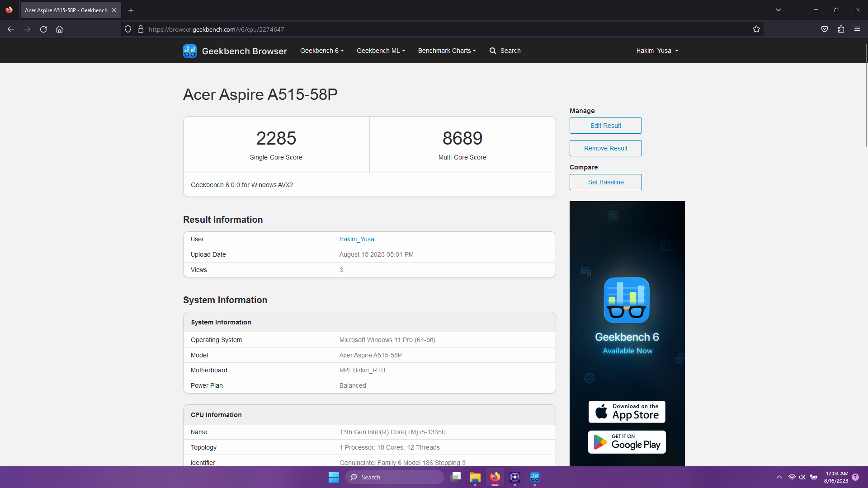Viewport: 868px width, 488px height.
Task: Open the Firefox hamburger menu
Action: click(857, 29)
